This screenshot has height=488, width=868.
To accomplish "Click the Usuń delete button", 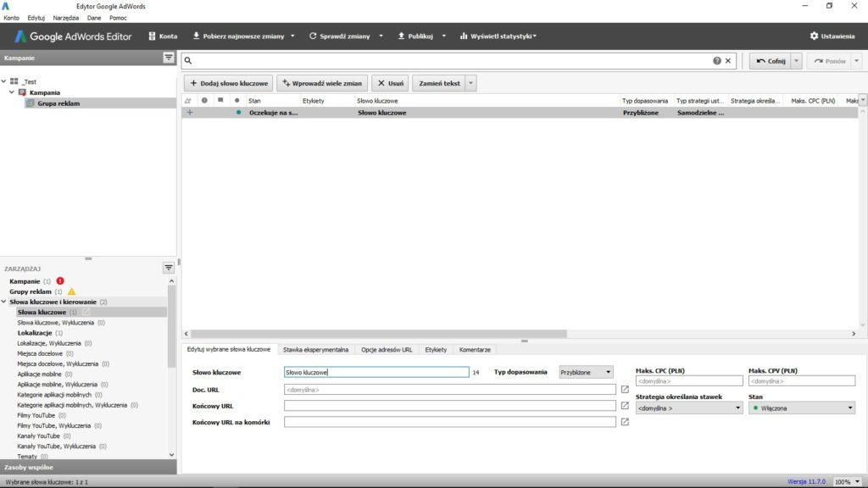I will [390, 83].
